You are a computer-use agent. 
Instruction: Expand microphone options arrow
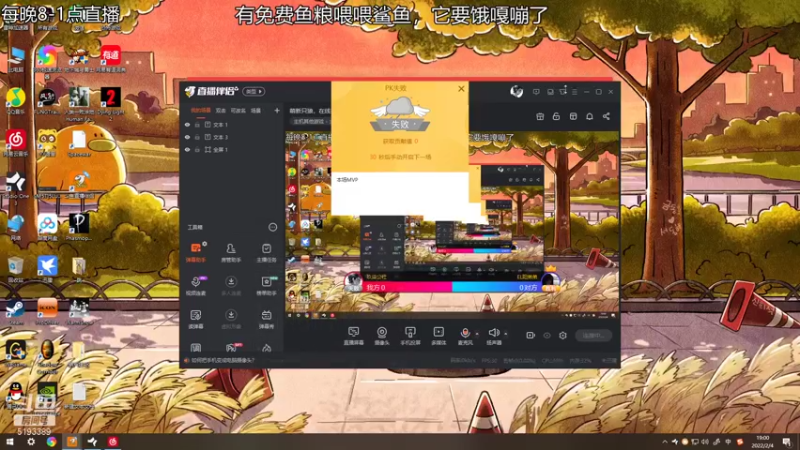477,334
